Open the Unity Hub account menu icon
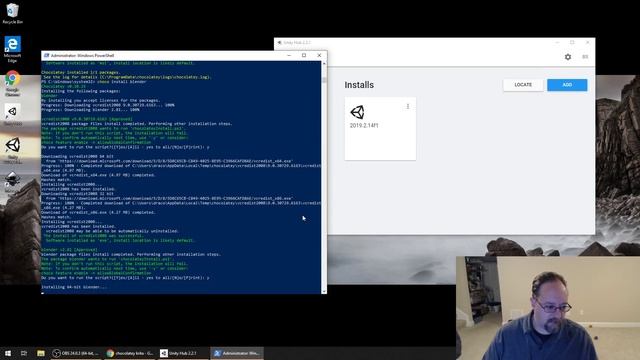640x360 pixels. coord(585,57)
